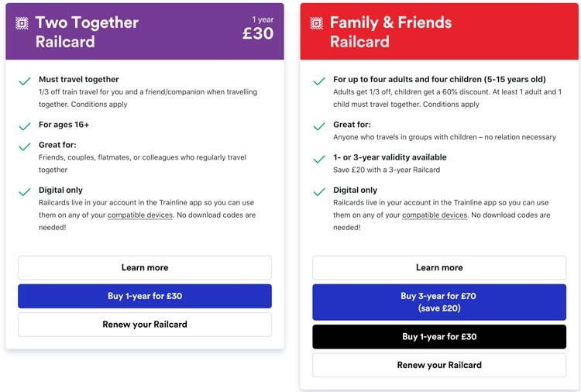The width and height of the screenshot is (581, 392).
Task: Open compatible devices link in Two Together card
Action: pyautogui.click(x=140, y=215)
